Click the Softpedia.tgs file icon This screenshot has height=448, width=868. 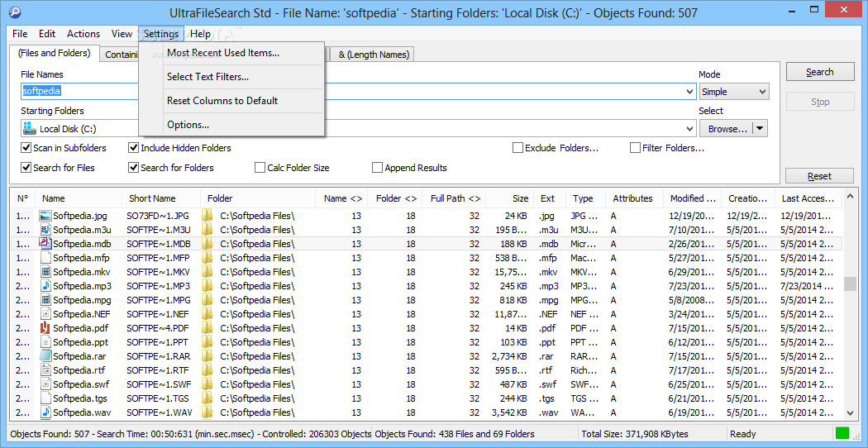click(45, 398)
